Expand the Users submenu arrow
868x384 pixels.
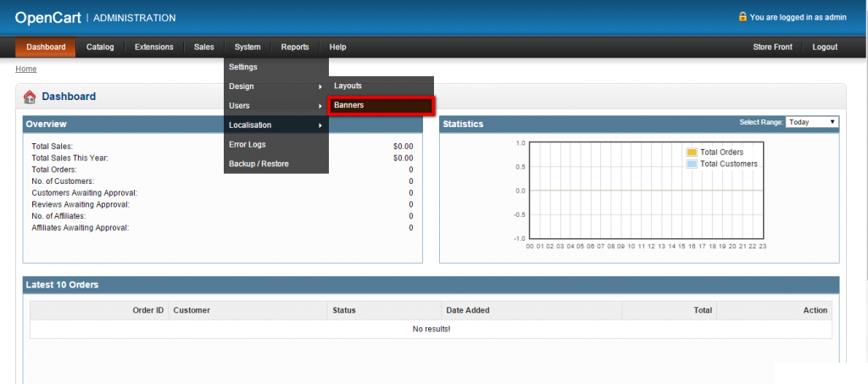tap(320, 106)
